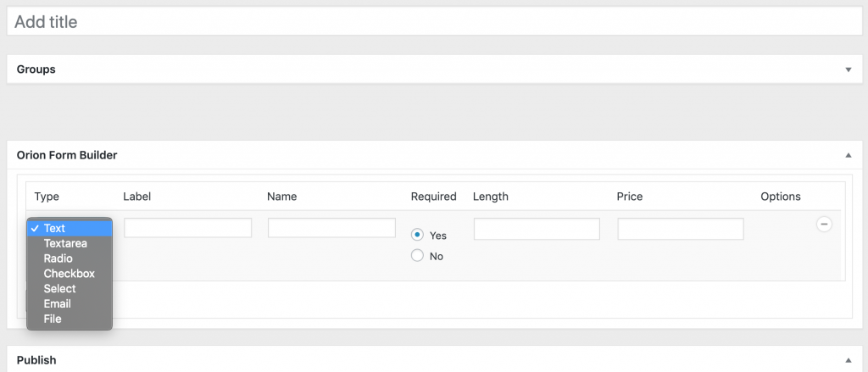
Task: Choose File from the Type dropdown
Action: (53, 319)
